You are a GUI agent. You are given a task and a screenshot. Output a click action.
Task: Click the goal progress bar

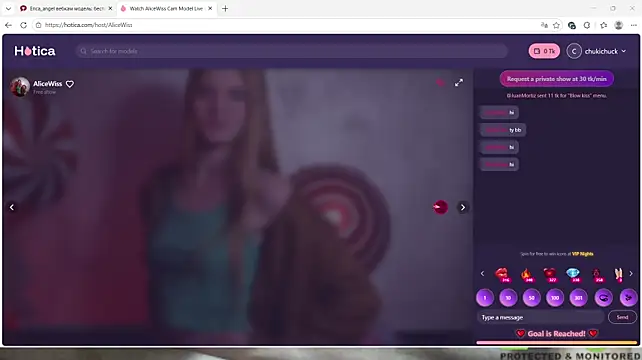tap(557, 342)
